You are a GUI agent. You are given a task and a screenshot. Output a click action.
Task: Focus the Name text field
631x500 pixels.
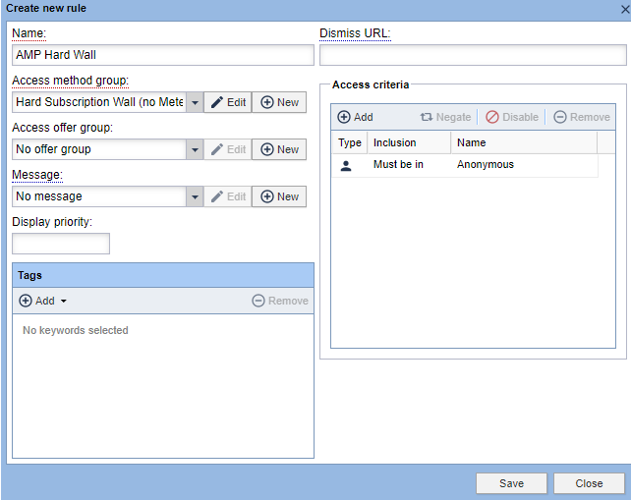tap(163, 55)
